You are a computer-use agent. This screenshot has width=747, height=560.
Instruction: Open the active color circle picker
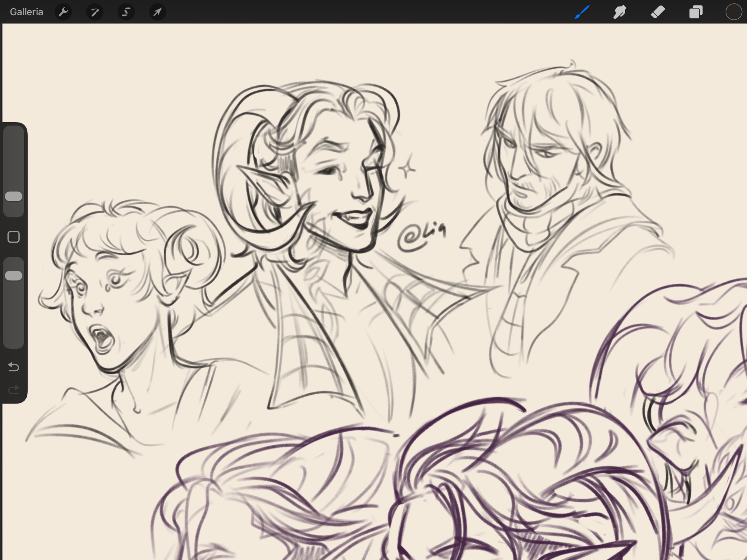point(733,12)
